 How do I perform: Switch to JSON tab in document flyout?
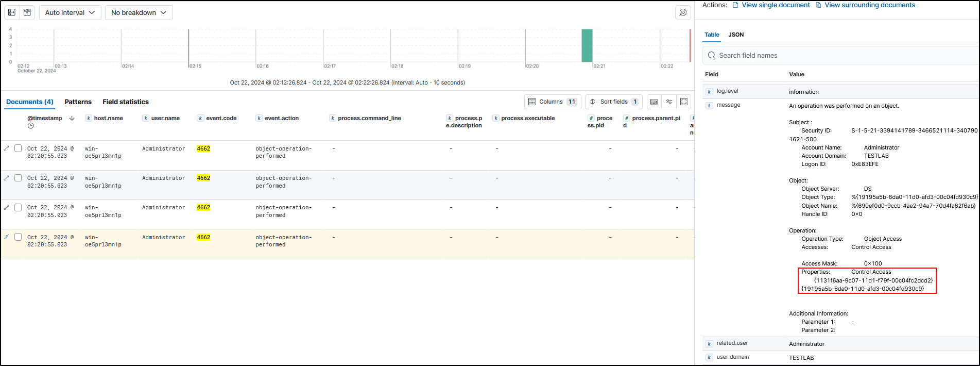point(736,35)
